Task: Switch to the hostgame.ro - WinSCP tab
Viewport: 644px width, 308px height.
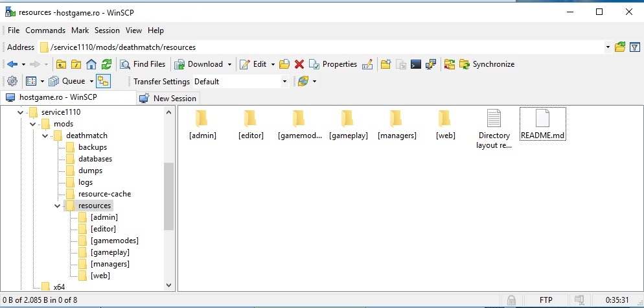Action: tap(68, 97)
